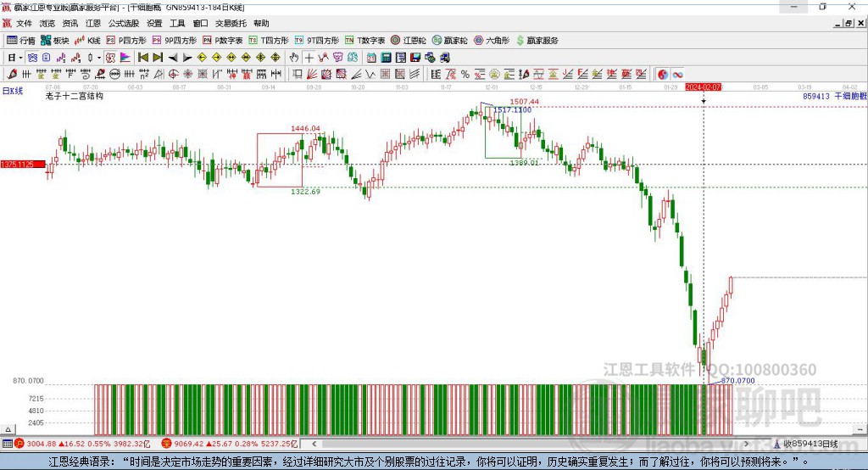Click the n² square number icon
Screen dimensions: 868x470
click(x=144, y=75)
